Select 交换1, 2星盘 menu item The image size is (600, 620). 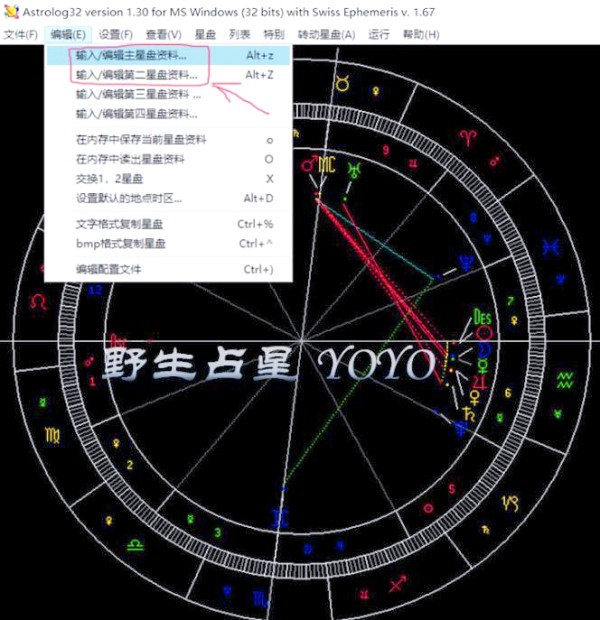click(168, 179)
